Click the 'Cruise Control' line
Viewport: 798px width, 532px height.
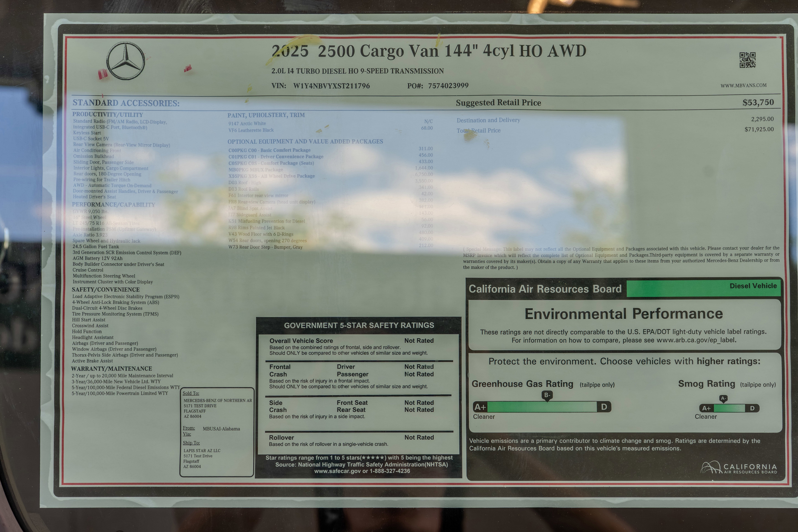coord(88,270)
